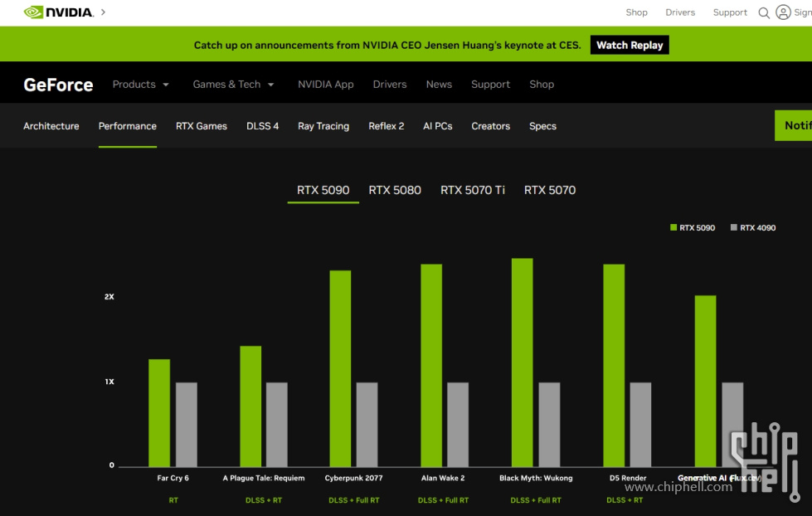The image size is (812, 516).
Task: Open the Specs tab
Action: pyautogui.click(x=542, y=126)
